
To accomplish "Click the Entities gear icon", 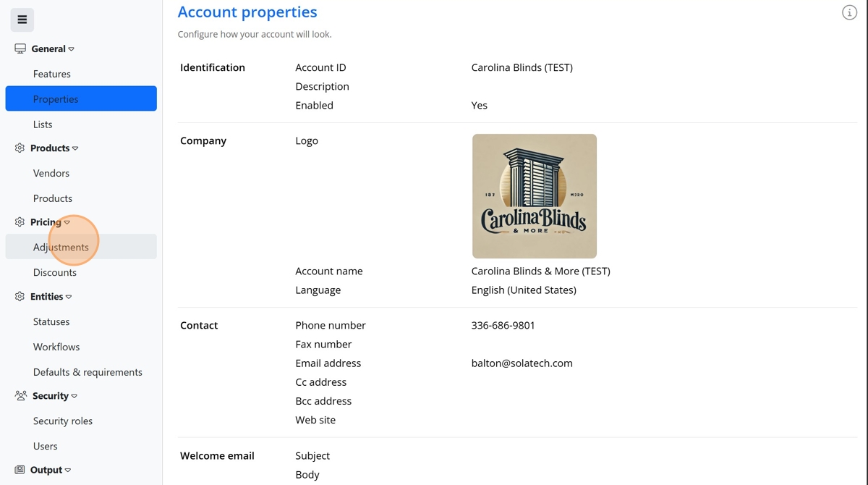I will click(20, 296).
